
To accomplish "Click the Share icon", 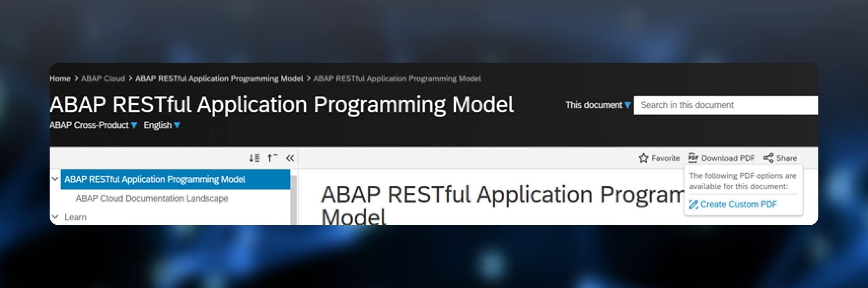I will (768, 158).
